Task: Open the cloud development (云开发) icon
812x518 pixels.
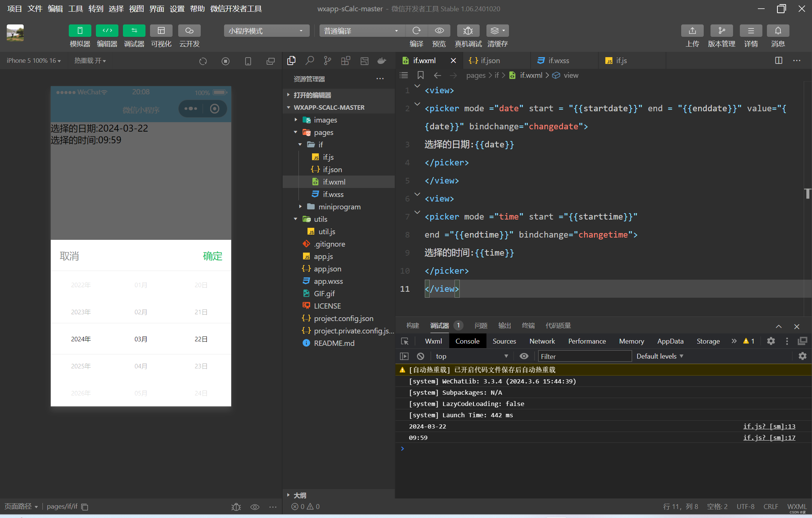Action: (x=189, y=31)
